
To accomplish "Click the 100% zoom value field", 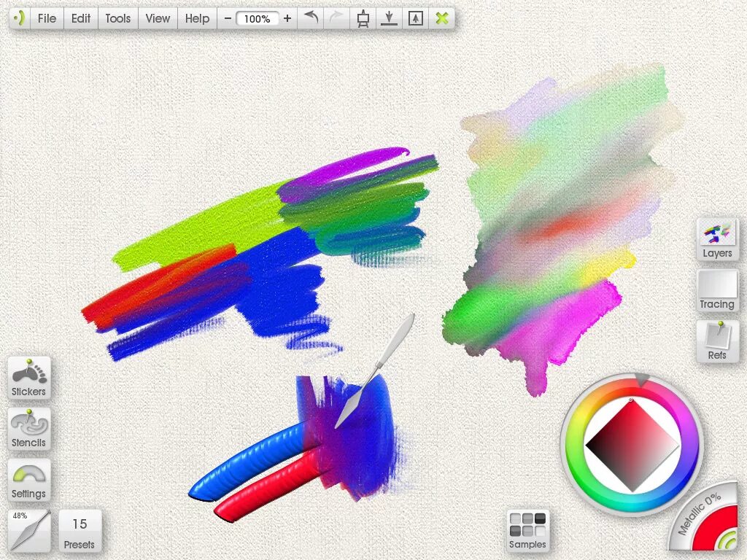I will point(258,19).
